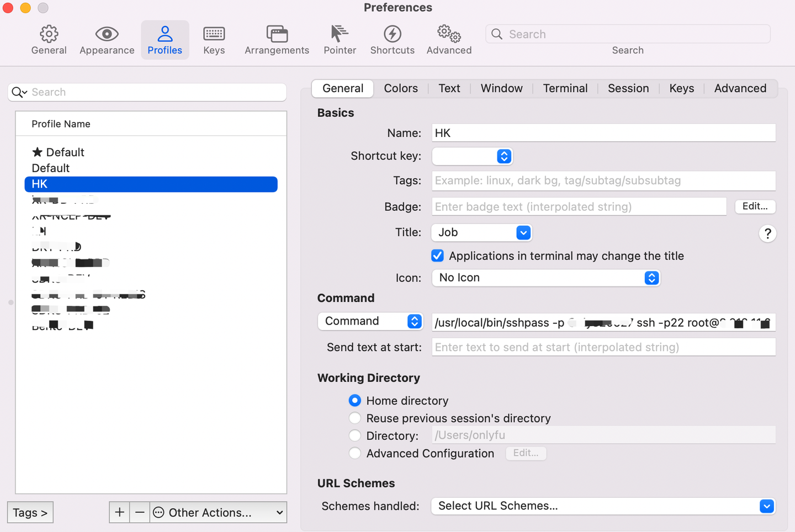Open the Arrangements preferences pane

point(277,39)
